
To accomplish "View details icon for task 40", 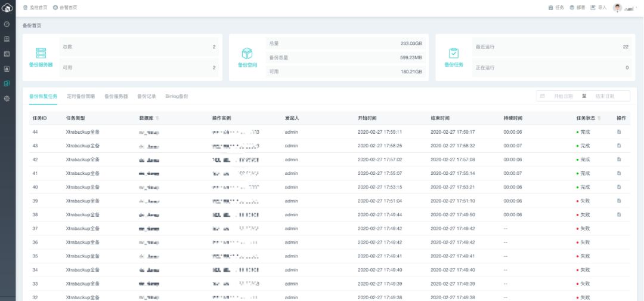I will [619, 187].
